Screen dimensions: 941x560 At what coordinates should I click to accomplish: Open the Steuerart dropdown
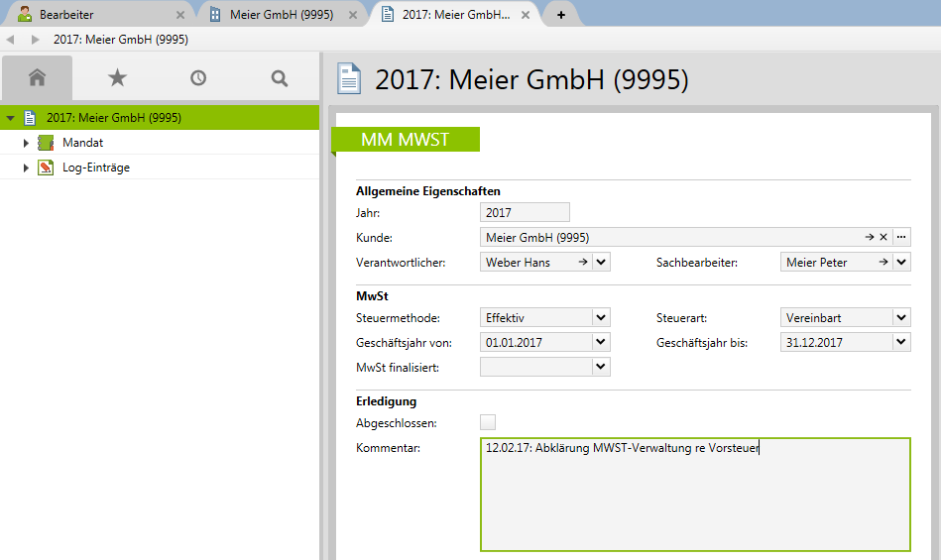coord(901,317)
